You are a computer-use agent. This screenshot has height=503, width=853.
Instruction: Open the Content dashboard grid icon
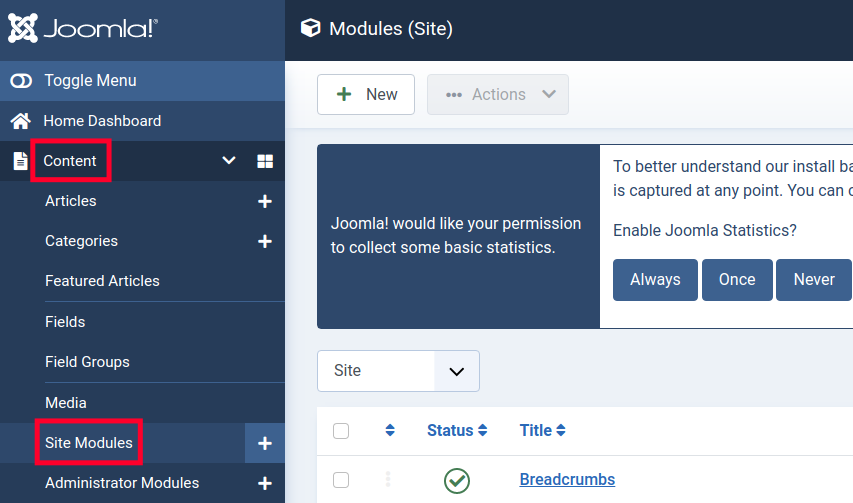pos(265,161)
